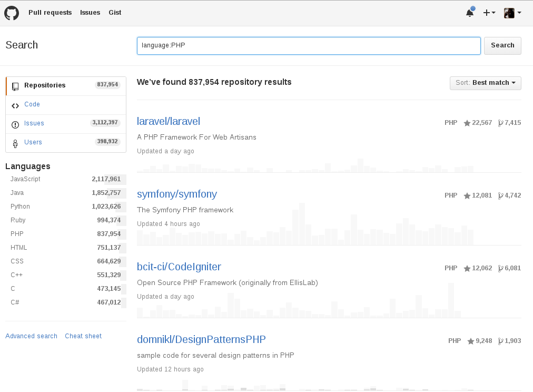Click CodeIgniter's star count 12,062

pos(478,268)
